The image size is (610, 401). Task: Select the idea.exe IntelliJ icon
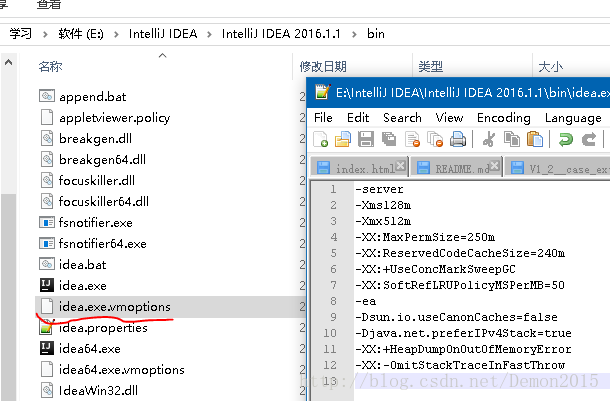(x=47, y=285)
